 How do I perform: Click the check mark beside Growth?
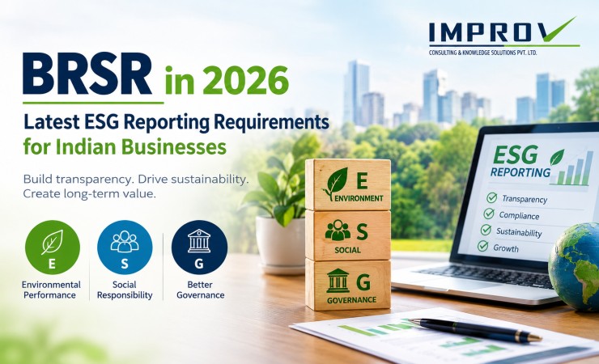point(483,246)
